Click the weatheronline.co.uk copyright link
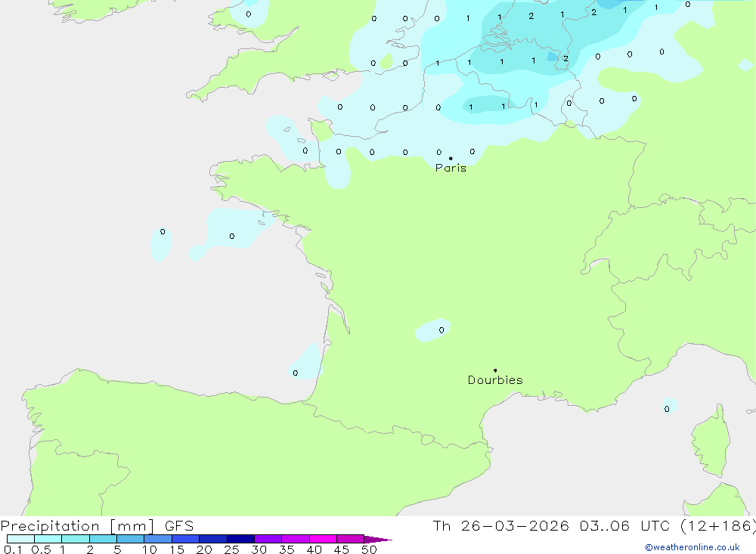756x554 pixels. tap(692, 547)
